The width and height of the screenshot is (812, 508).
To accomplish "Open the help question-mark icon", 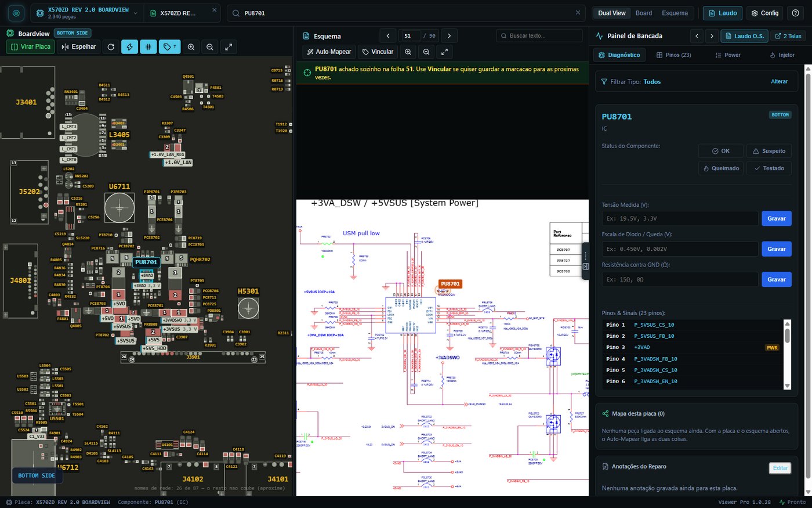I will [x=795, y=13].
